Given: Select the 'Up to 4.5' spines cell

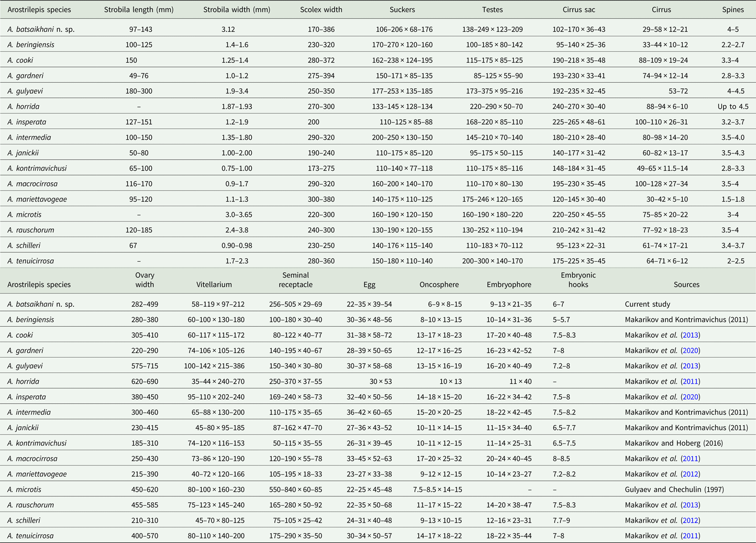Looking at the screenshot, I should point(732,106).
